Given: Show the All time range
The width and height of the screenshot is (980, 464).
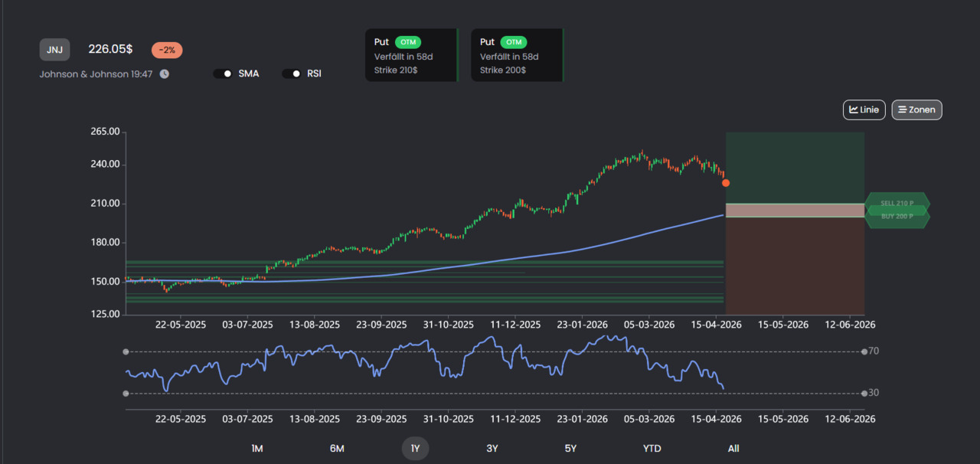Looking at the screenshot, I should tap(733, 449).
